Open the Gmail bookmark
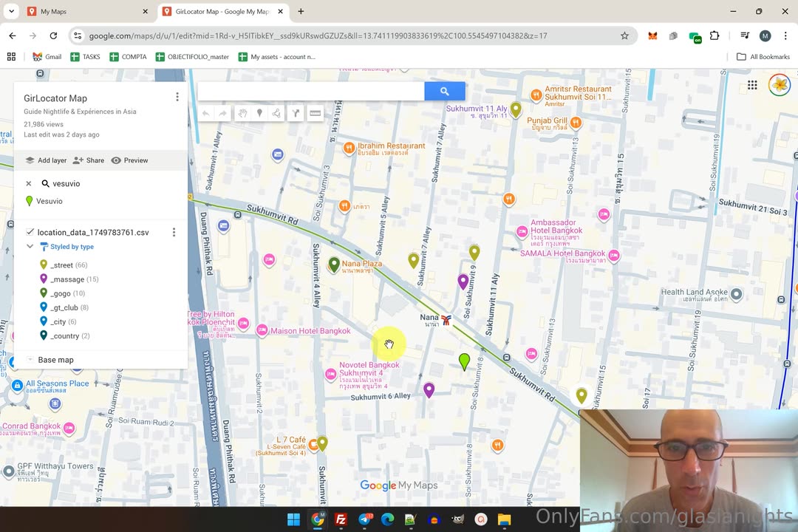The width and height of the screenshot is (798, 532). (x=47, y=57)
